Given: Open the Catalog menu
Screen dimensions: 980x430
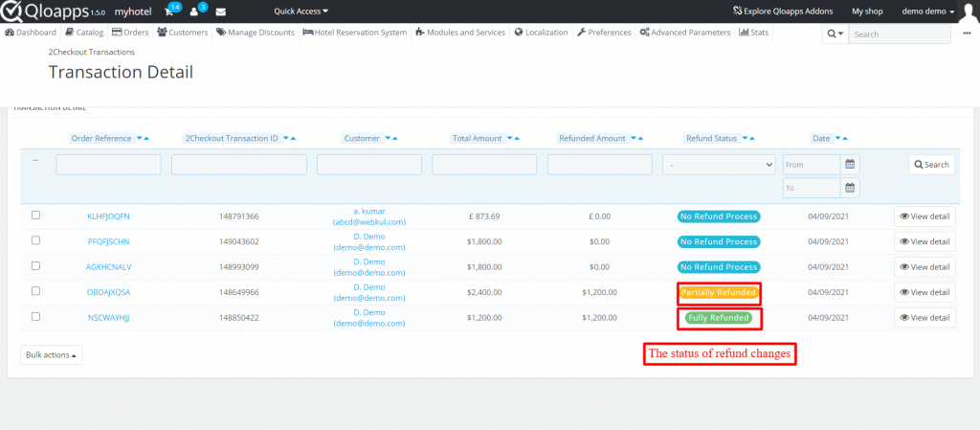Looking at the screenshot, I should click(84, 33).
